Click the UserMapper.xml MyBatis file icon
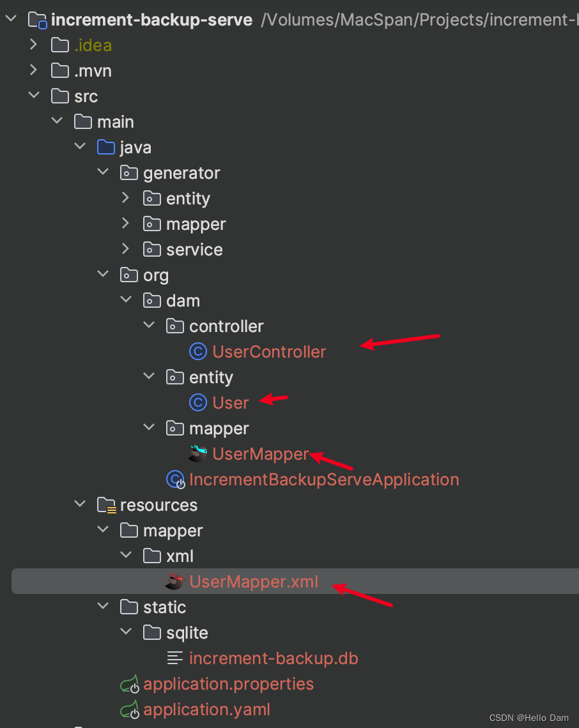This screenshot has width=579, height=728. tap(175, 581)
